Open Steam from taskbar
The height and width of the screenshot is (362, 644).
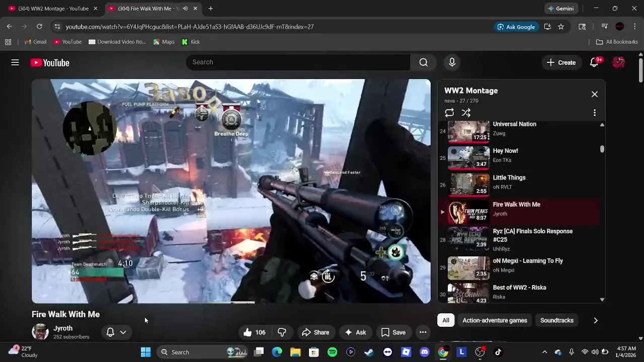click(369, 352)
